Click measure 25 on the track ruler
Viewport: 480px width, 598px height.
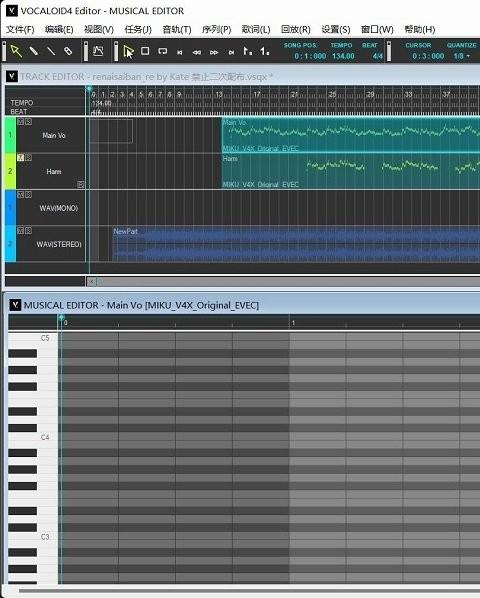332,95
